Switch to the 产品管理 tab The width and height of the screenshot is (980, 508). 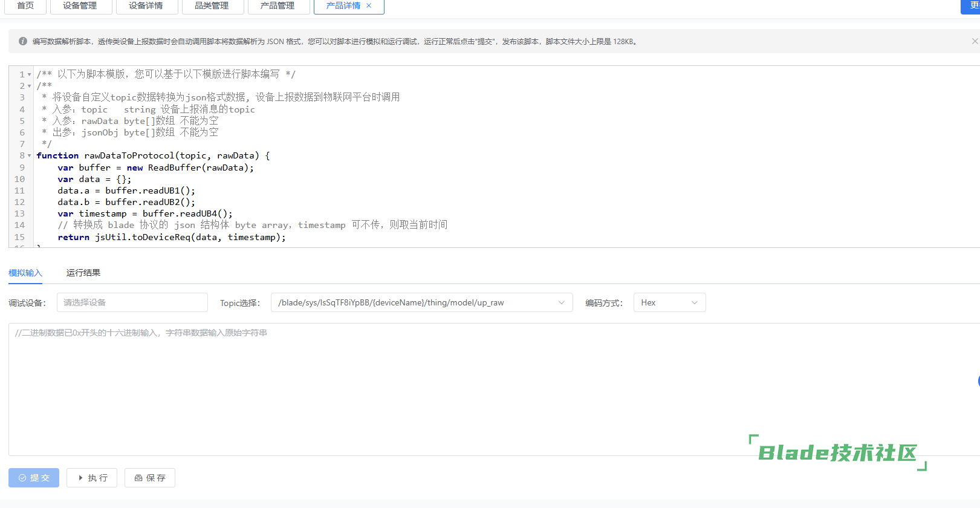(x=277, y=5)
